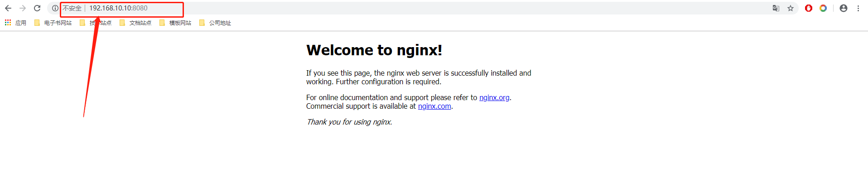868x183 pixels.
Task: Open site info icon beside 不安全
Action: coord(55,8)
